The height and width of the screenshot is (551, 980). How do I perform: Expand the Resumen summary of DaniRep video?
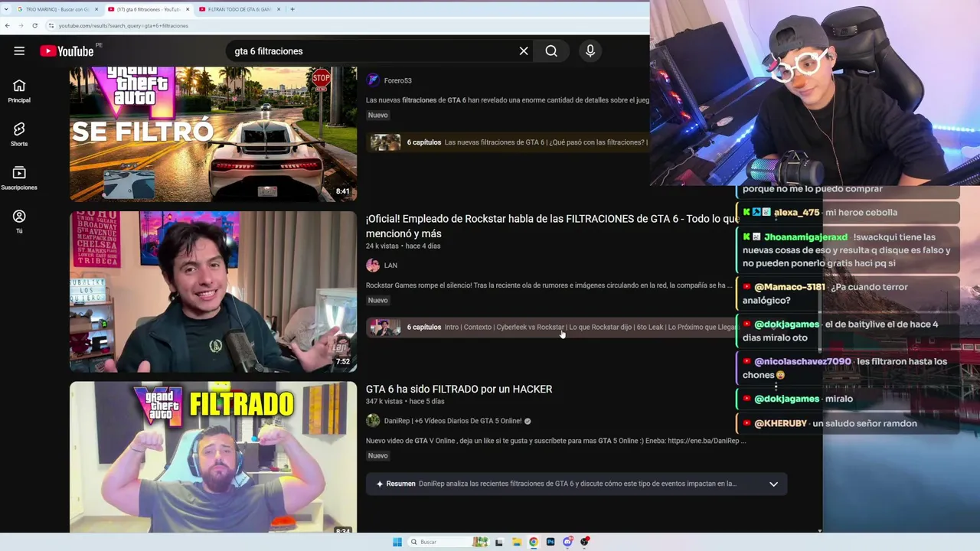(x=773, y=484)
